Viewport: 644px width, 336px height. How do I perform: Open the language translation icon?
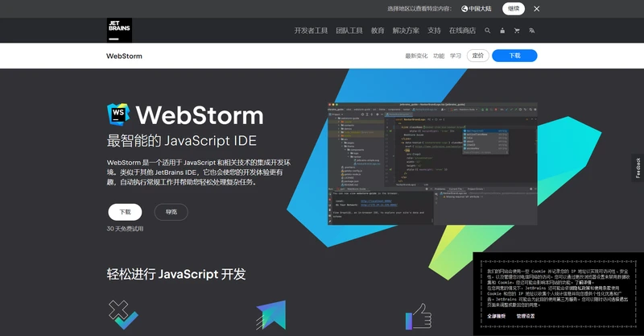532,31
